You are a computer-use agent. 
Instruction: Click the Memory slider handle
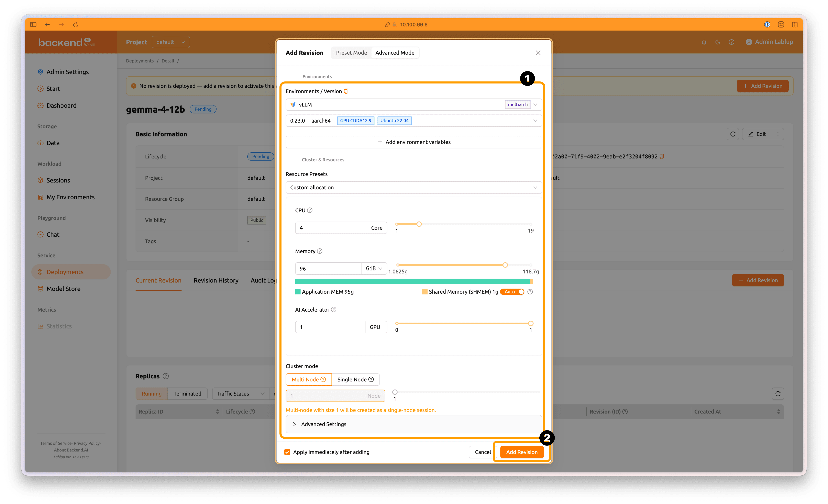coord(505,265)
